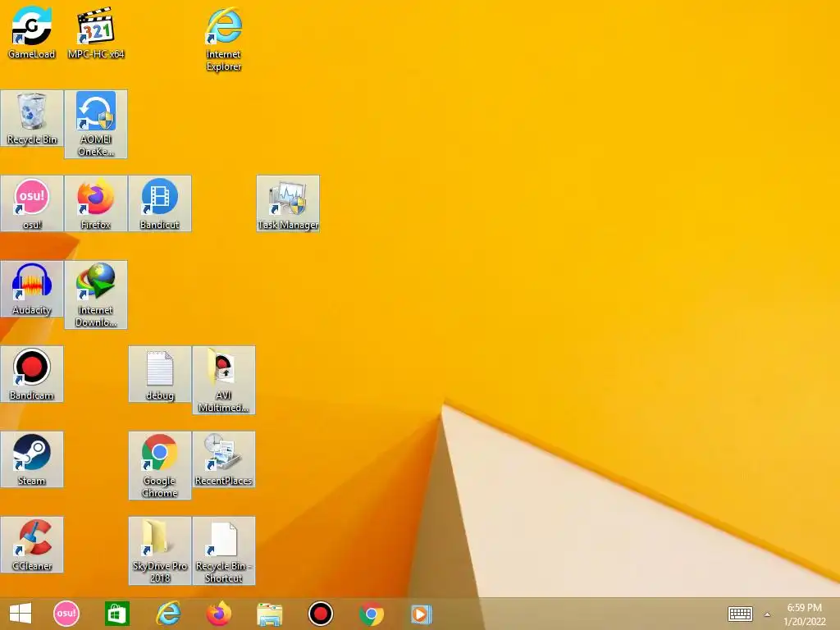This screenshot has height=630, width=840.
Task: Open the Windows Start button
Action: (x=21, y=614)
